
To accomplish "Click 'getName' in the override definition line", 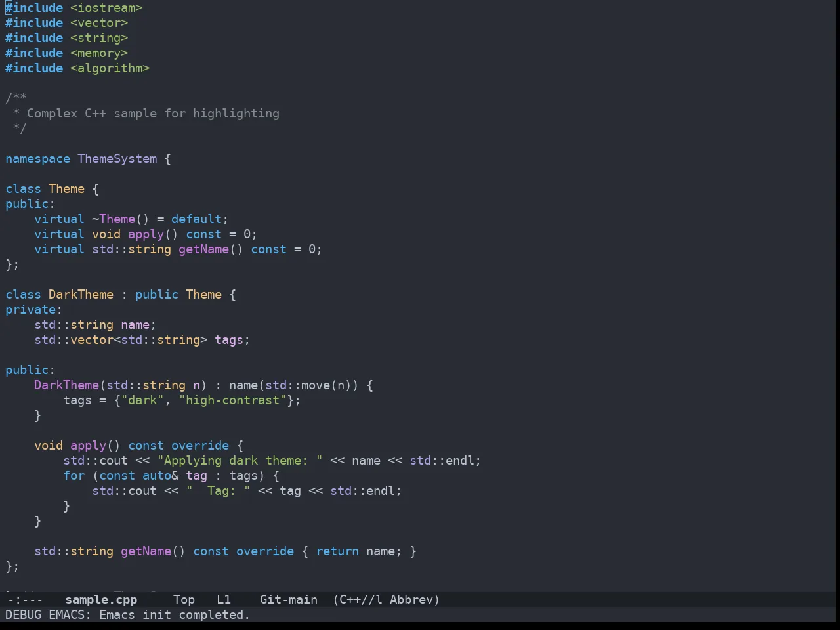I will tap(146, 551).
